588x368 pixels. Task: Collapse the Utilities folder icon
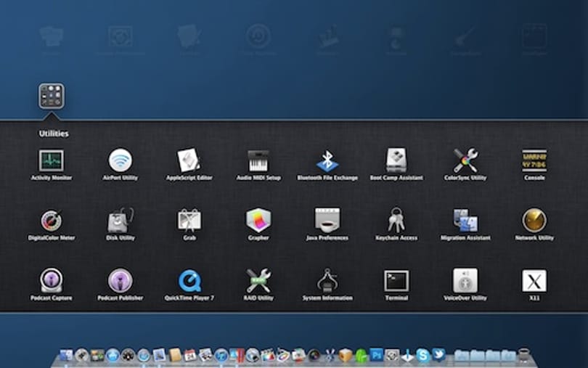point(52,96)
